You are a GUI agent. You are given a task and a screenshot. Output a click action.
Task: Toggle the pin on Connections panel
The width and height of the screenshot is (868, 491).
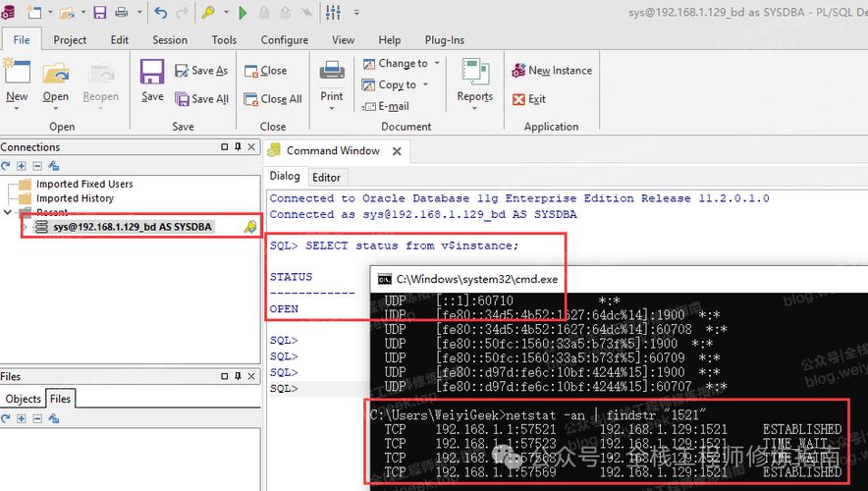click(x=238, y=146)
